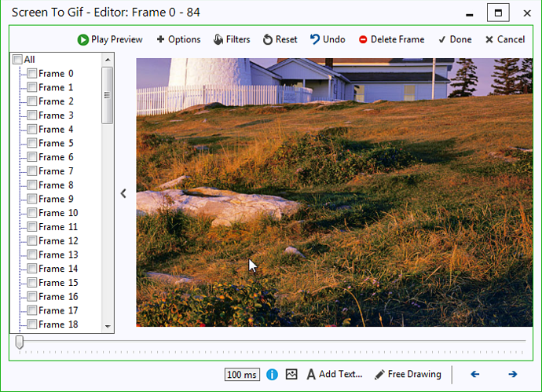Click the Delete Frame label
Screen dimensions: 542x392
pos(397,39)
